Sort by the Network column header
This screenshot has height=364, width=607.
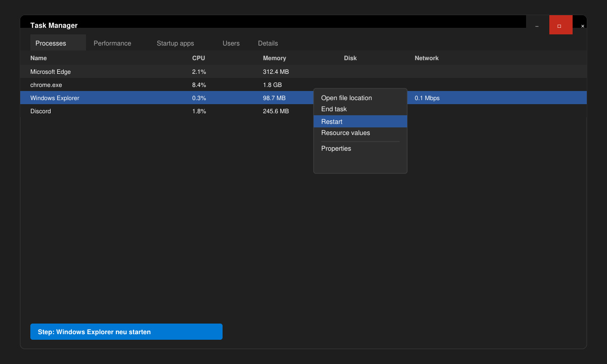[x=427, y=58]
